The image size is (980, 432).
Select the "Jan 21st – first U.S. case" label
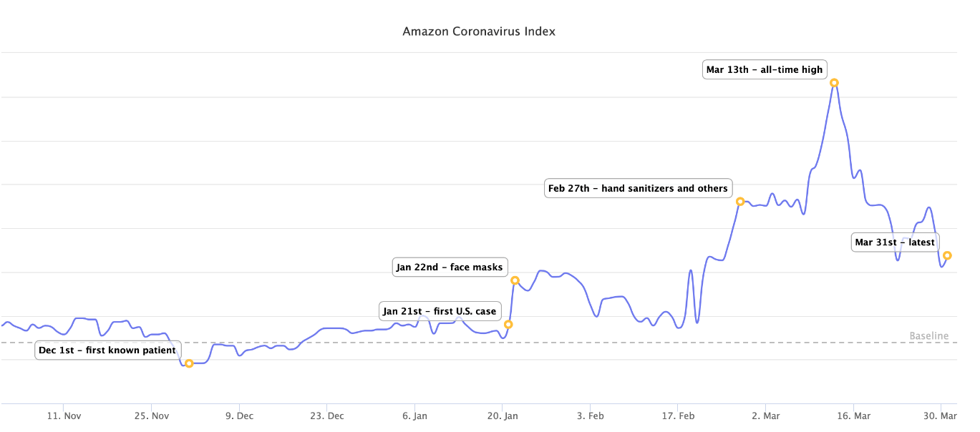440,311
